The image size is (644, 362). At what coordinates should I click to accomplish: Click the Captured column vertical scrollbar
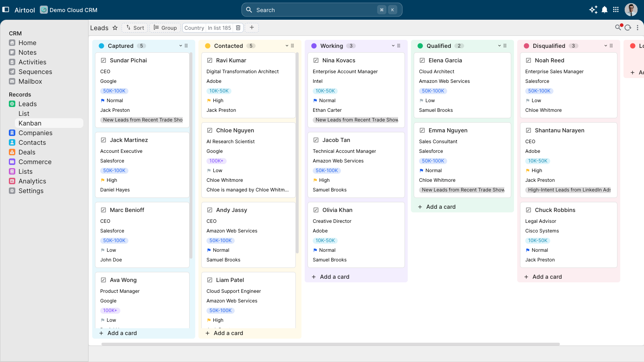tap(191, 155)
